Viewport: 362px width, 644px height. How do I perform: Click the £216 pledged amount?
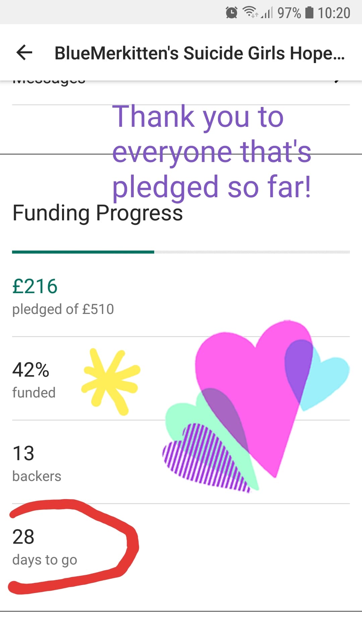[35, 286]
